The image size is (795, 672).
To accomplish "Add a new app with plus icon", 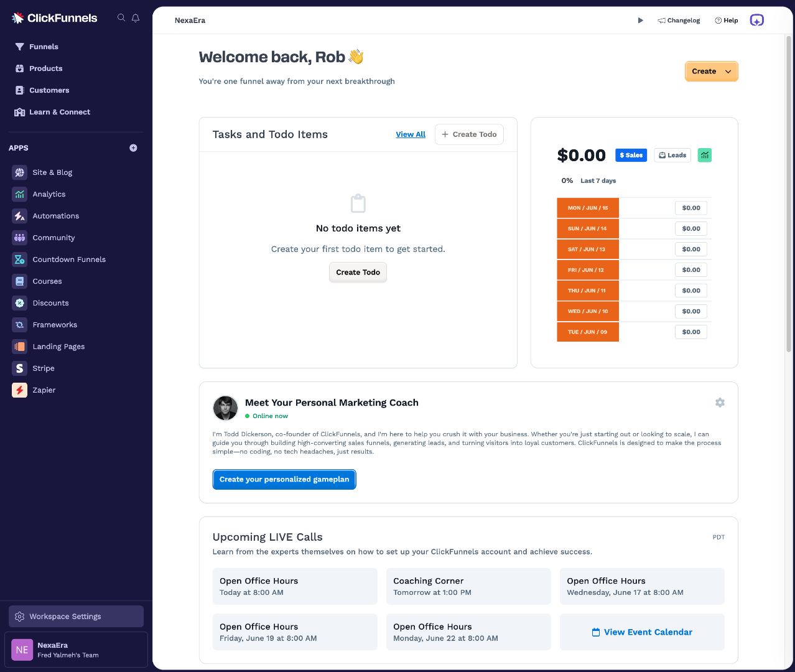I will point(133,148).
